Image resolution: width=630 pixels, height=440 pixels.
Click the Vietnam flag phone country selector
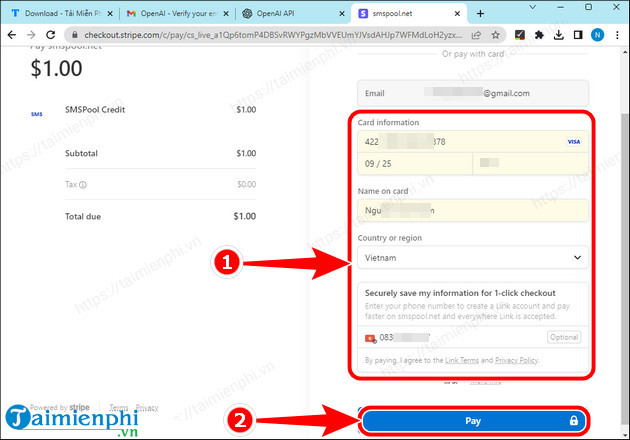point(370,338)
